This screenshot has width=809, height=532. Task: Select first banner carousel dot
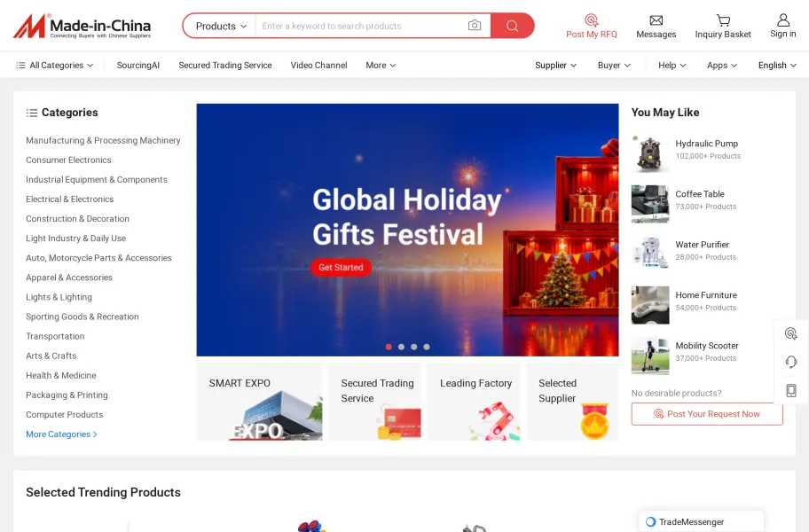click(389, 347)
